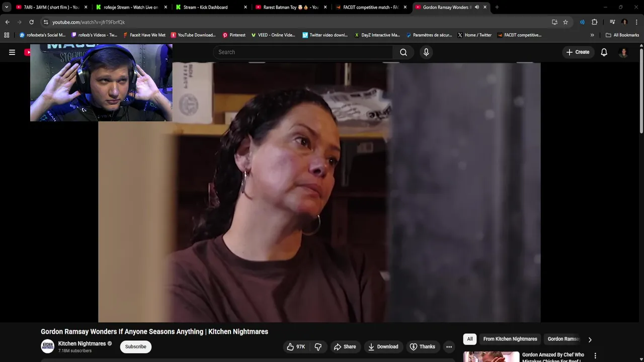Start voice search with microphone icon
The width and height of the screenshot is (644, 362).
(x=426, y=52)
